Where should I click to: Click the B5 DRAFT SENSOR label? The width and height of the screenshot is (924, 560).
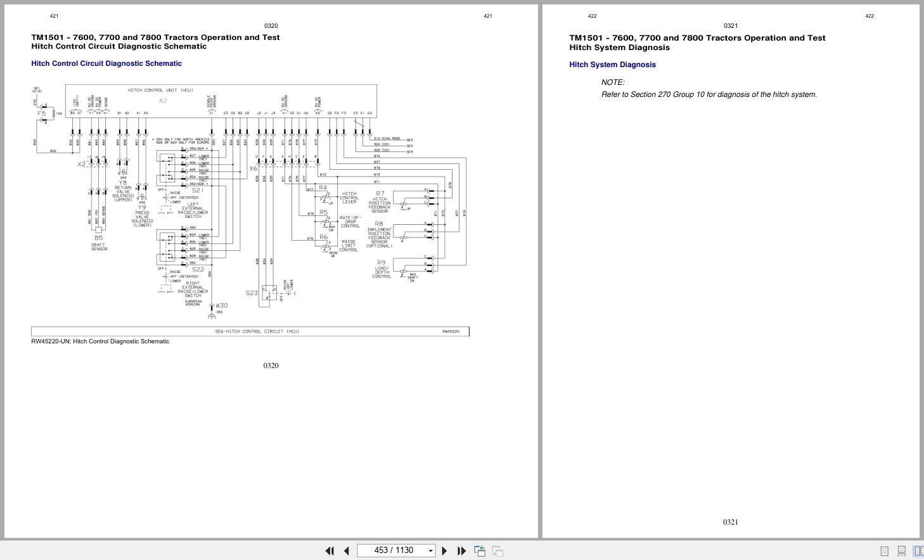(99, 243)
